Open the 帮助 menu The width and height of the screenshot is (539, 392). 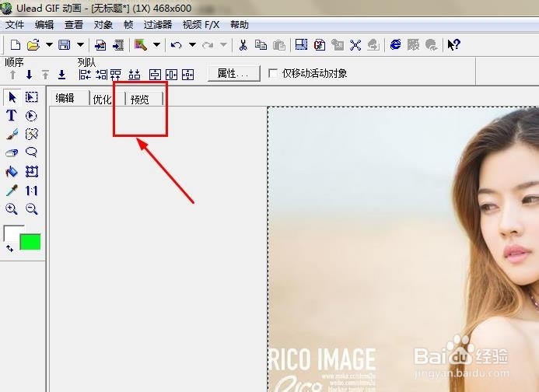(x=240, y=25)
